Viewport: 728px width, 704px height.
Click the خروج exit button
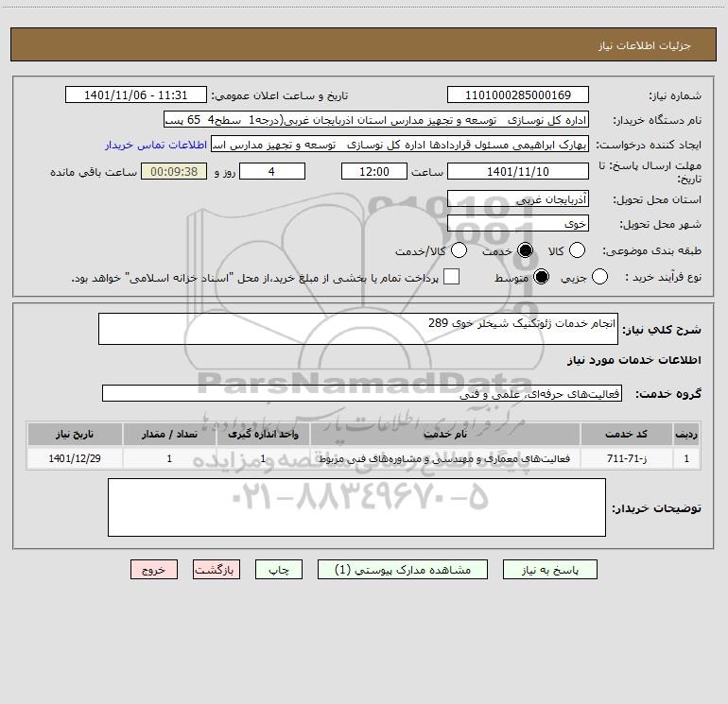pyautogui.click(x=154, y=570)
